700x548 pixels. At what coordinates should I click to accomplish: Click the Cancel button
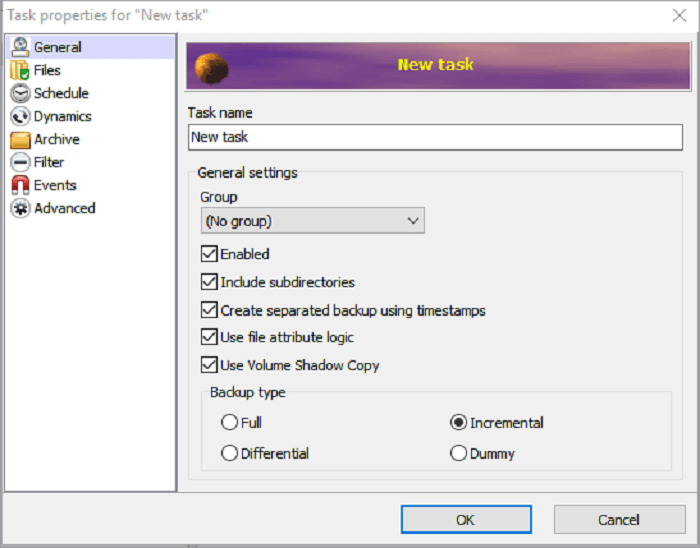618,520
